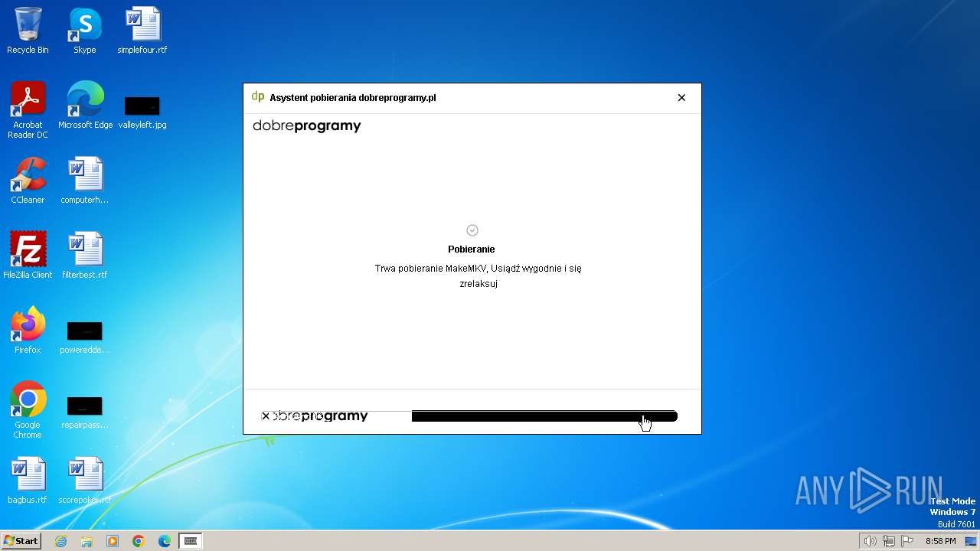This screenshot has width=980, height=551.
Task: Select the bagbus.rtf document icon
Action: 28,481
